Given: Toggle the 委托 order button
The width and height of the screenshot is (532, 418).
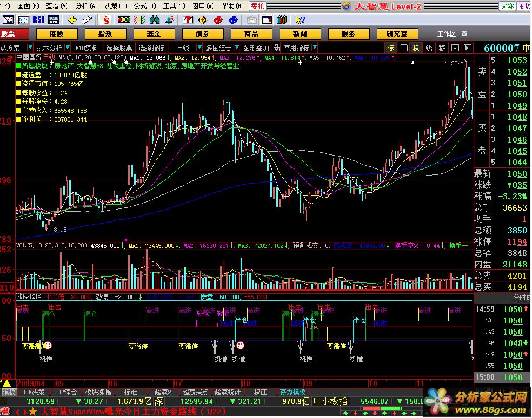Looking at the screenshot, I should [x=257, y=6].
